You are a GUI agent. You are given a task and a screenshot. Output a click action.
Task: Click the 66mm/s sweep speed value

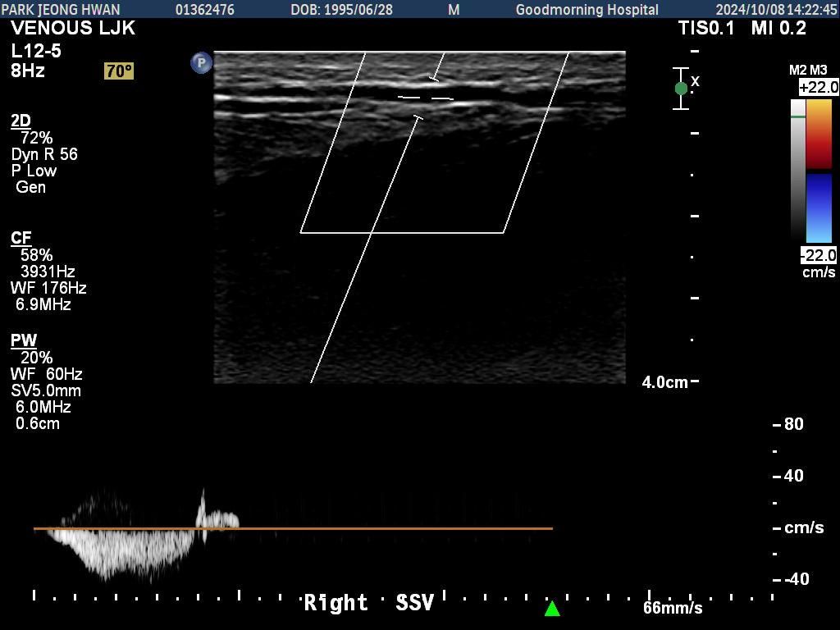(x=673, y=608)
